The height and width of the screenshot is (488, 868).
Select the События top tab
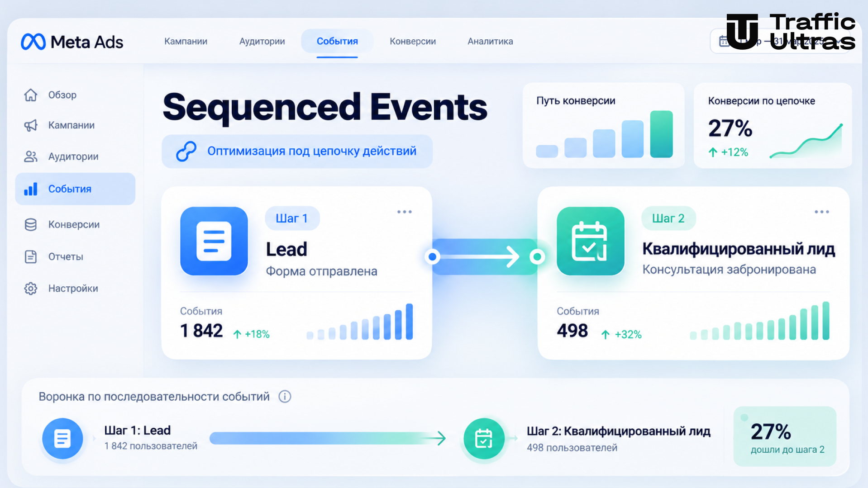337,41
